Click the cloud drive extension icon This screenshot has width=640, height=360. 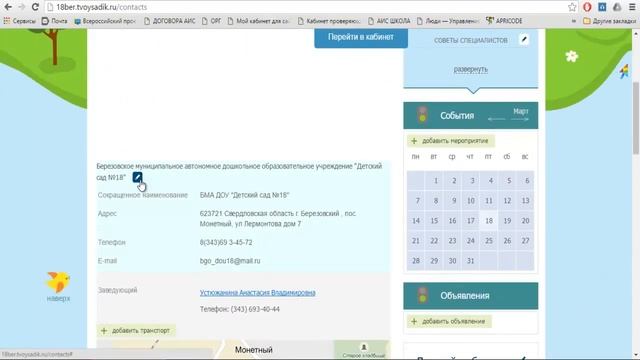click(617, 7)
